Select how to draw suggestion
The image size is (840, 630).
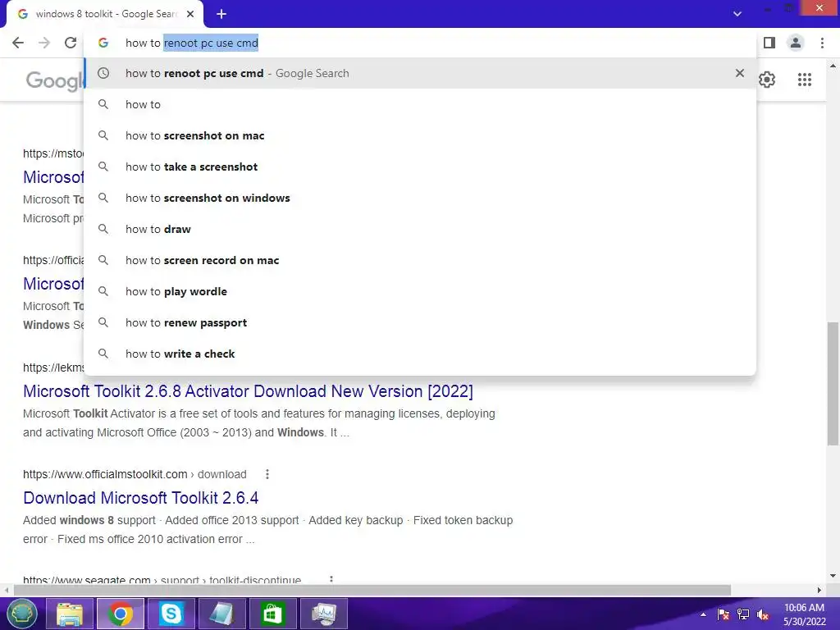[421, 230]
